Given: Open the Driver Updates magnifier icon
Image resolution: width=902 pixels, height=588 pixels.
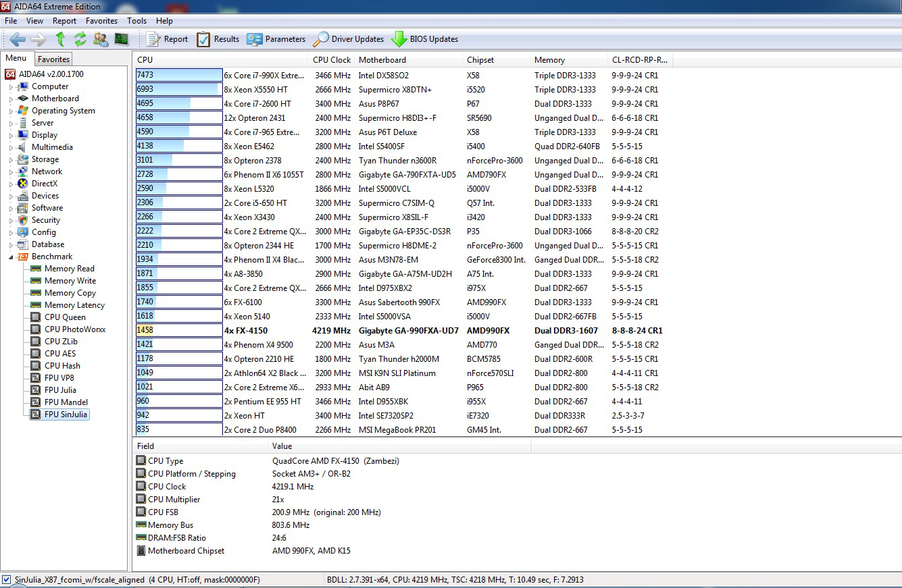Looking at the screenshot, I should tap(321, 39).
